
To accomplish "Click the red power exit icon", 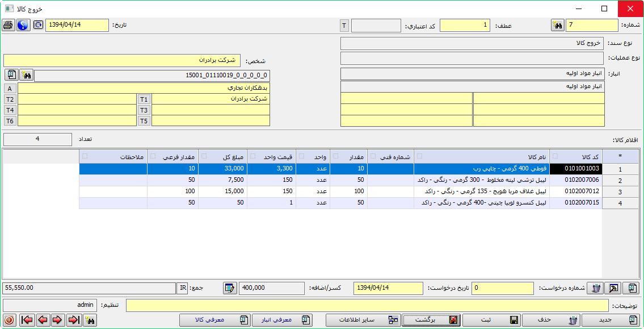I will (10, 320).
